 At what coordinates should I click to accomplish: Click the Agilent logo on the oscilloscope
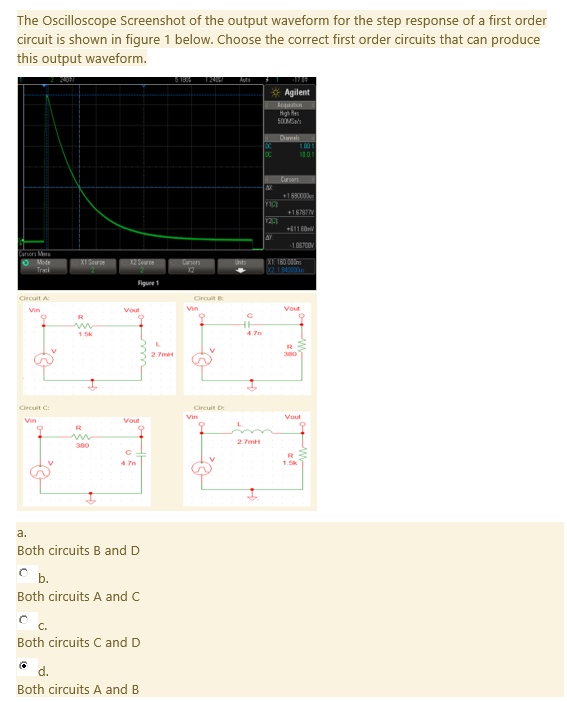click(290, 92)
